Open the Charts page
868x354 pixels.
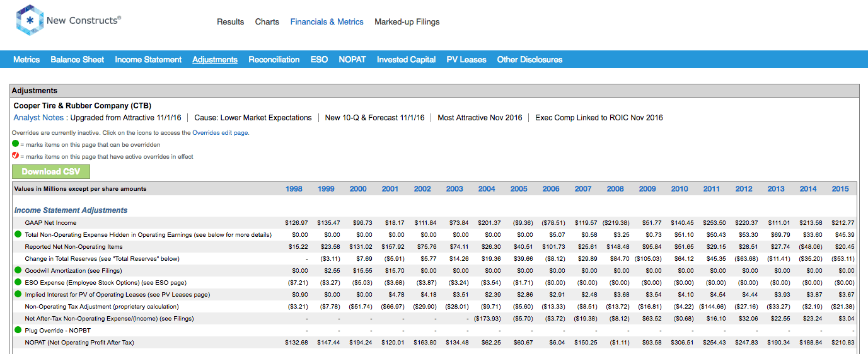tap(267, 21)
